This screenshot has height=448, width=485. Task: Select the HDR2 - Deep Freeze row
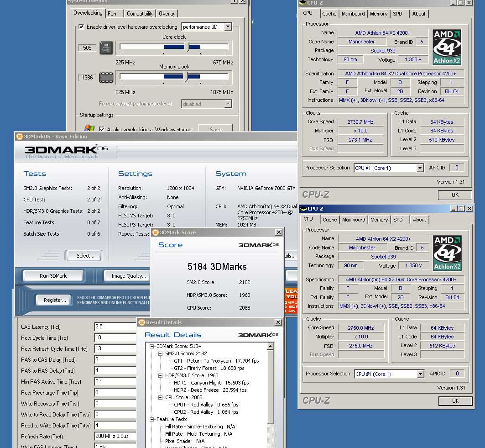tap(210, 390)
